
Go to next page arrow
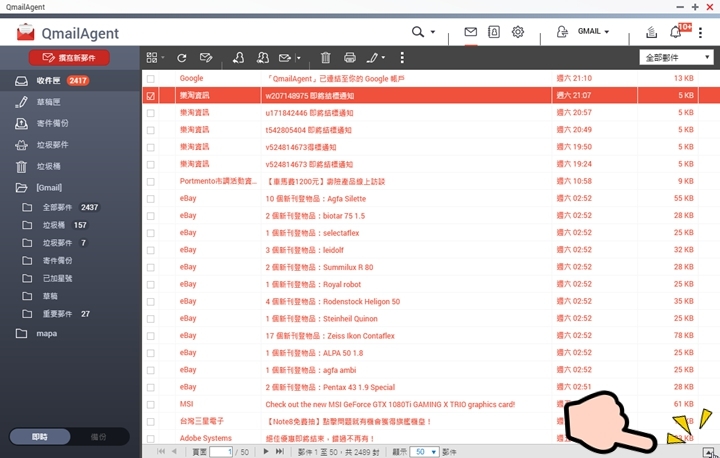(265, 452)
